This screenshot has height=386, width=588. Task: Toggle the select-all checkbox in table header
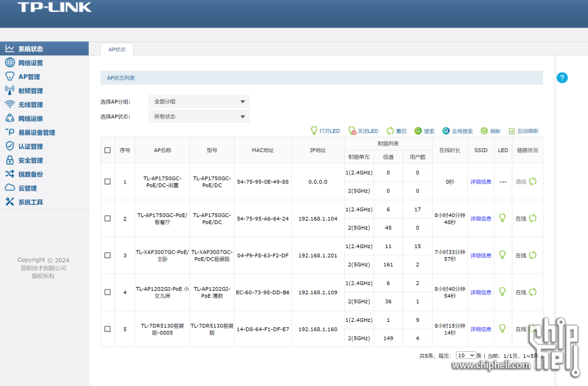coord(107,150)
